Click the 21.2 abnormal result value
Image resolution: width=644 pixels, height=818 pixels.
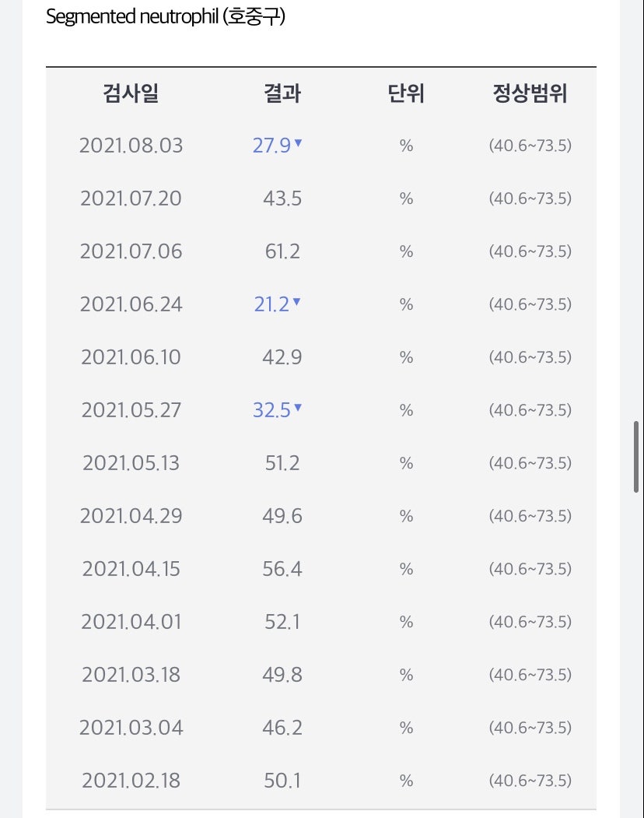tap(271, 304)
